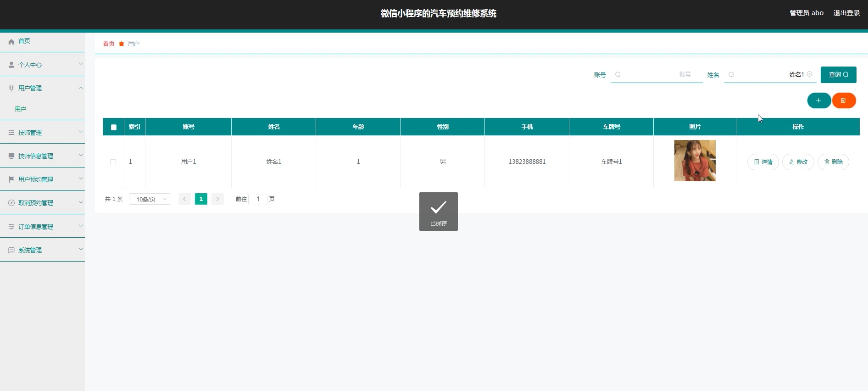Click the orange trash batch-delete icon
868x391 pixels.
click(x=843, y=101)
